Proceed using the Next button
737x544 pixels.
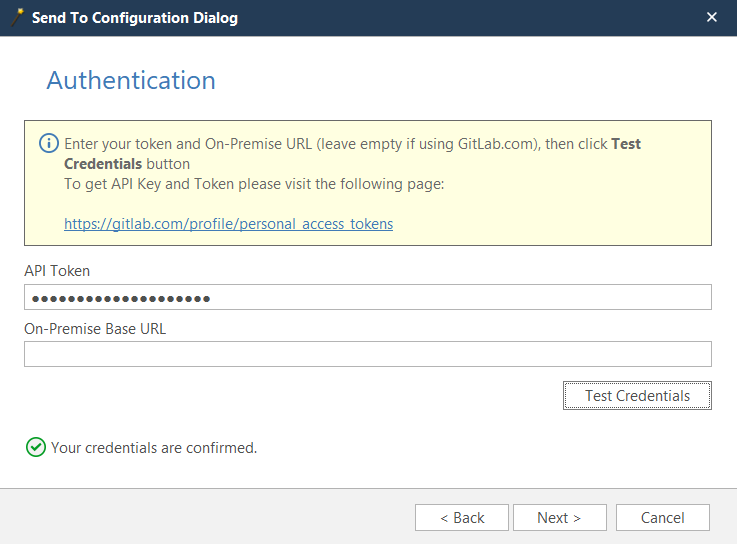(x=559, y=517)
